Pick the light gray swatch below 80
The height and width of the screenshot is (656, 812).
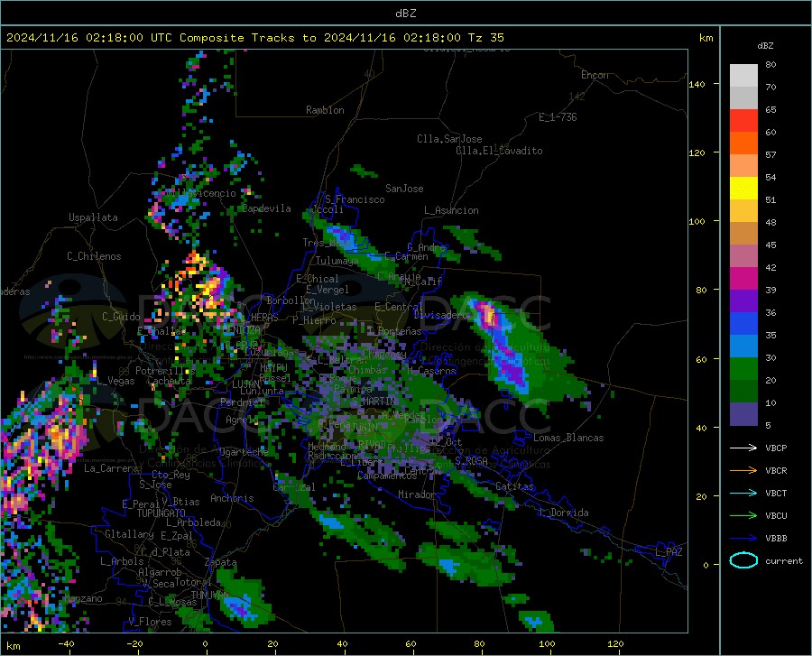click(x=743, y=75)
